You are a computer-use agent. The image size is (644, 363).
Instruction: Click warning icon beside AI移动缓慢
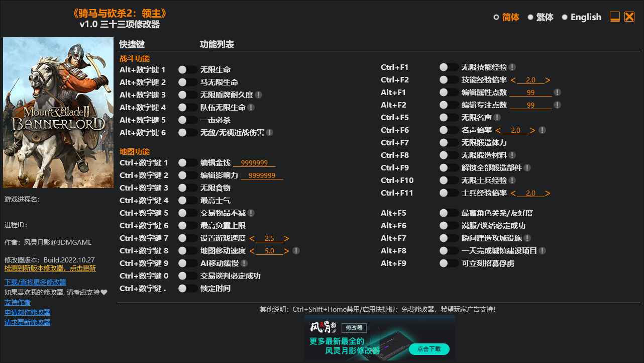click(x=245, y=263)
